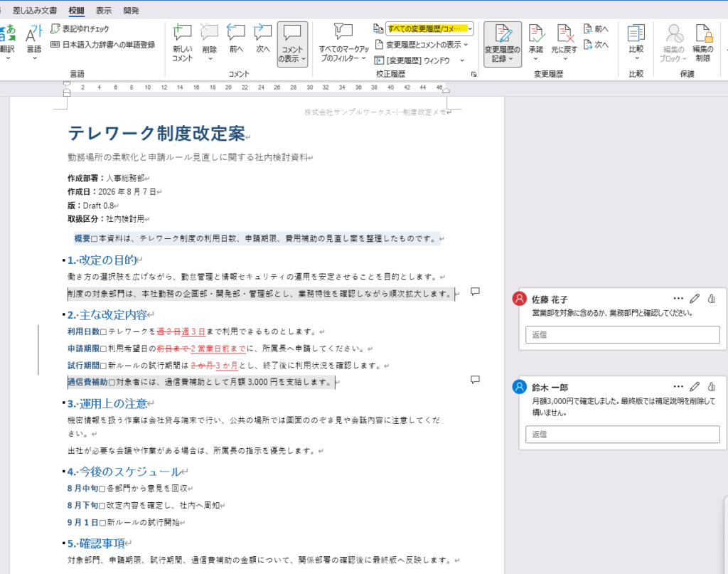728x574 pixels.
Task: Click heading 5. 確認事項
Action: [x=97, y=543]
